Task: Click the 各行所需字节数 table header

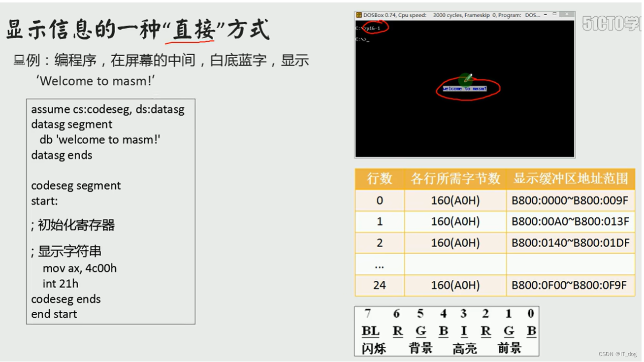Action: 455,179
